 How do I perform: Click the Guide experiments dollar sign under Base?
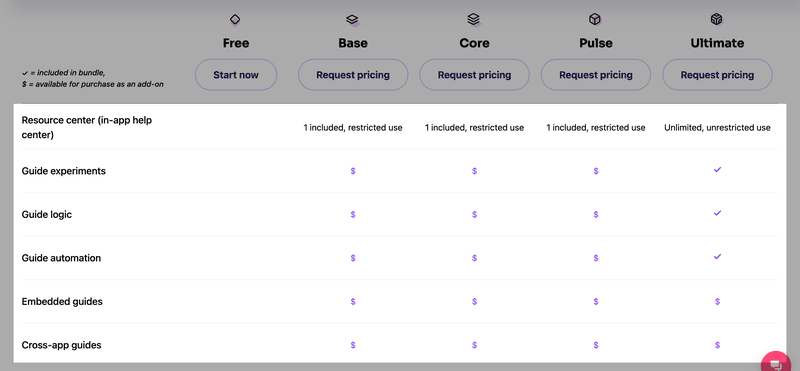point(353,171)
